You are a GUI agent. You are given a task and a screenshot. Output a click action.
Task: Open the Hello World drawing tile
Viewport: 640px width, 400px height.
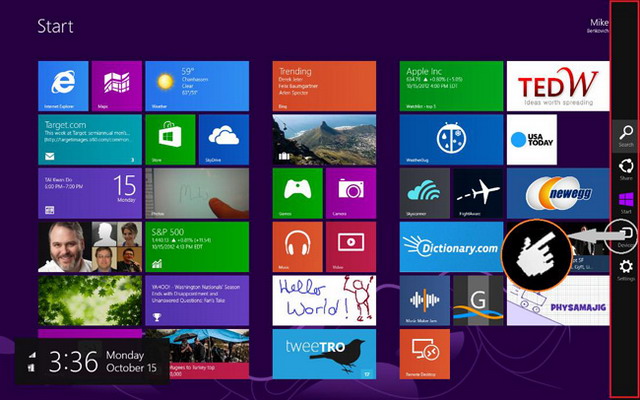[324, 300]
